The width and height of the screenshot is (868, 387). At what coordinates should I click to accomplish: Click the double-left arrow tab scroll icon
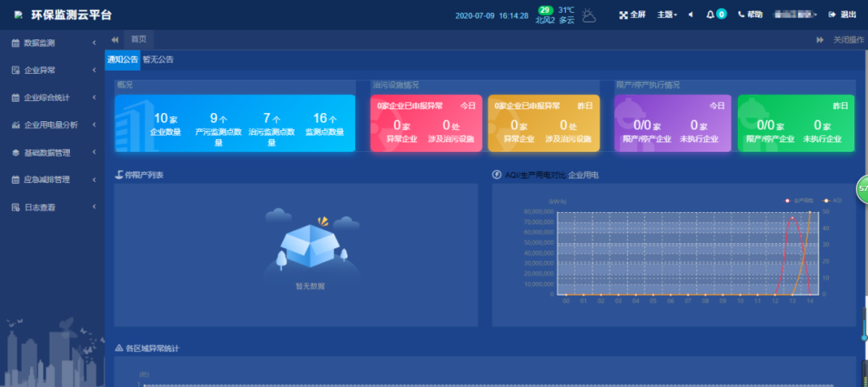tap(115, 39)
